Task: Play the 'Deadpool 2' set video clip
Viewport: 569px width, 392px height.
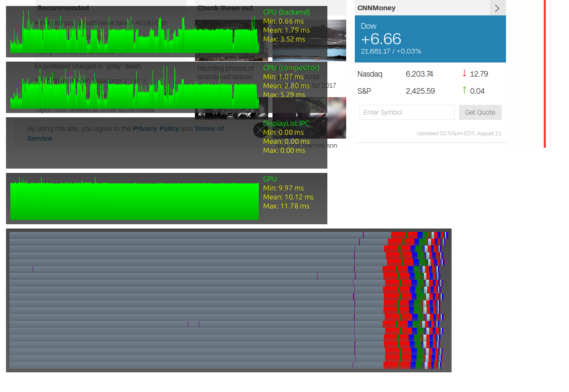Action: (144, 80)
